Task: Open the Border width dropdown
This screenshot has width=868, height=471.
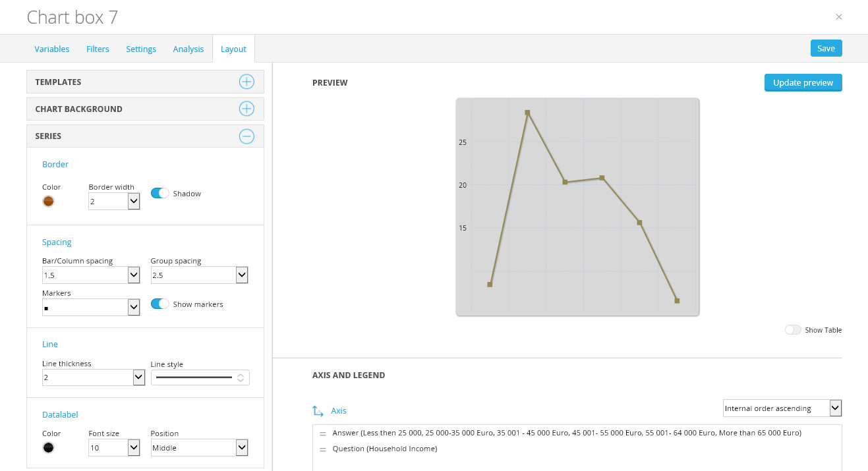Action: coord(114,202)
